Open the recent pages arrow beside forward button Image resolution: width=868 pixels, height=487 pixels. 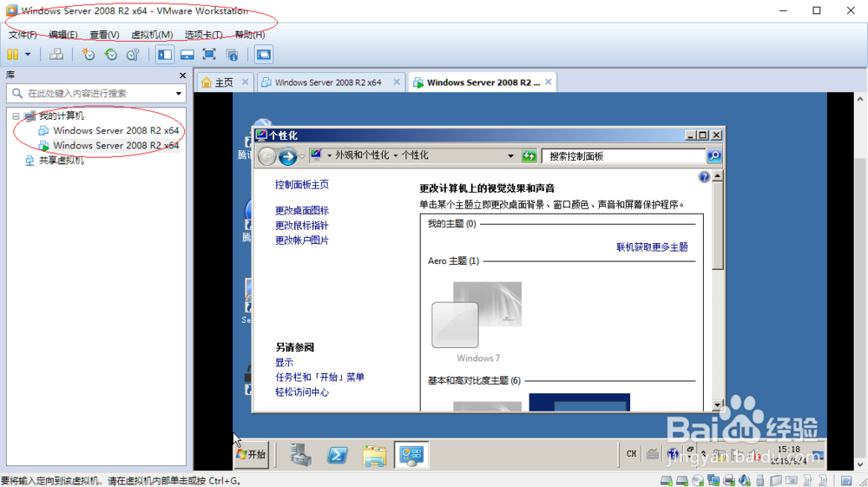(302, 156)
